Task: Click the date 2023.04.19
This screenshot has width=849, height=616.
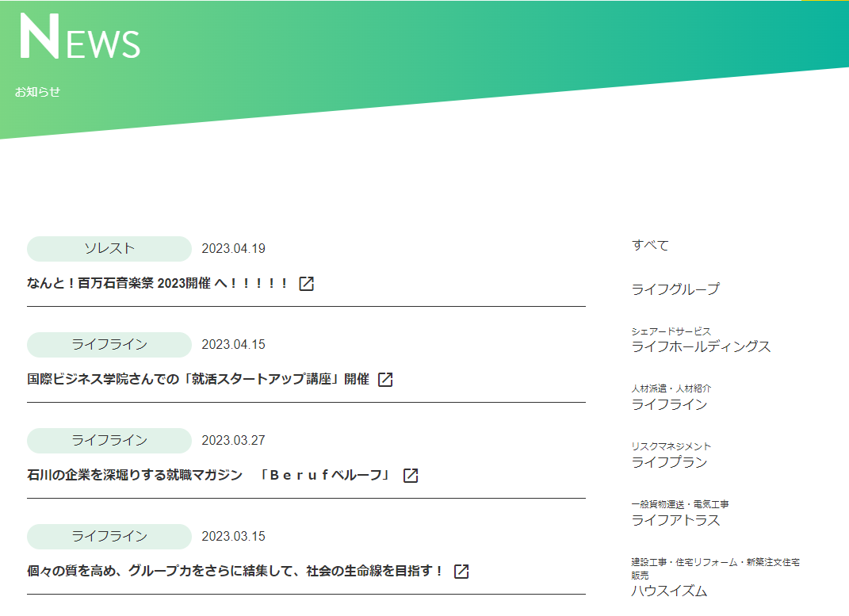Action: [x=233, y=248]
